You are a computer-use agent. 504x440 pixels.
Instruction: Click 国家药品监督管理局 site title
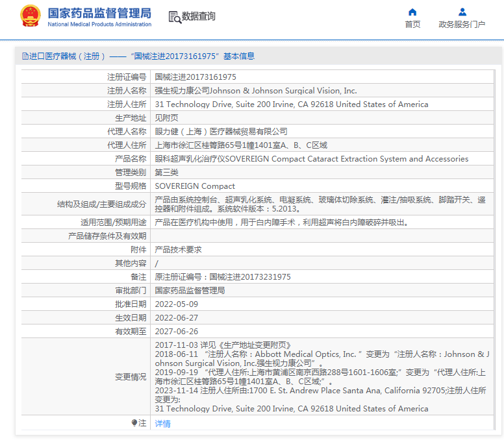click(99, 13)
